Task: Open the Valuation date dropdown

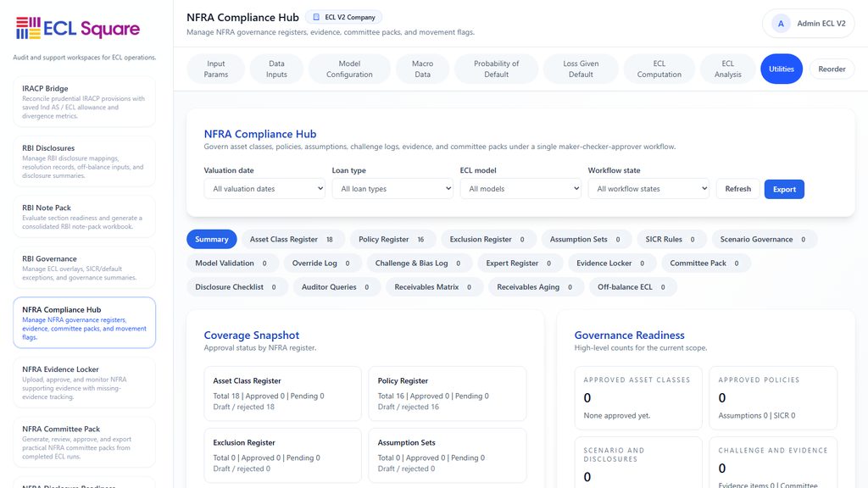Action: [x=264, y=189]
